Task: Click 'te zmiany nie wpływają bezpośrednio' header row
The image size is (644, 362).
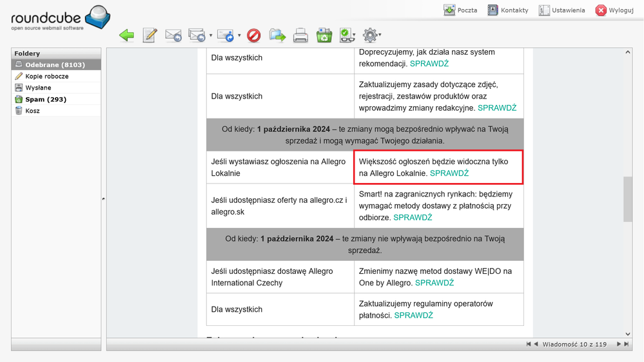Action: (365, 245)
